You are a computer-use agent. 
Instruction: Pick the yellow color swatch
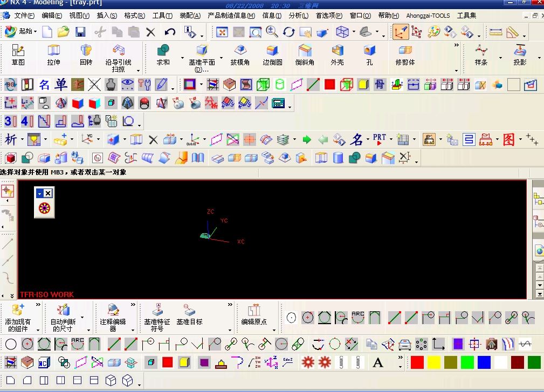point(433,362)
